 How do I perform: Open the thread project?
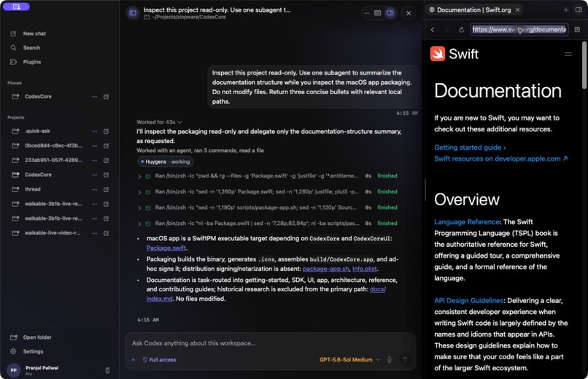coord(32,189)
